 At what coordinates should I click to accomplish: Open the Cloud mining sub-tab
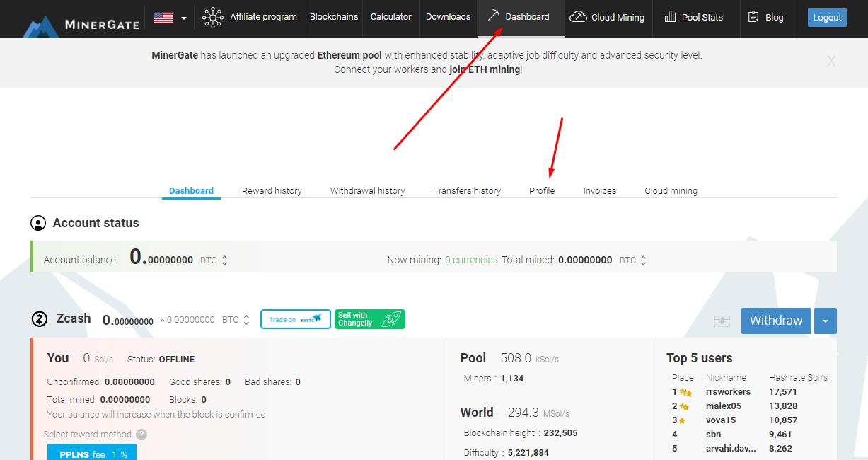coord(671,190)
